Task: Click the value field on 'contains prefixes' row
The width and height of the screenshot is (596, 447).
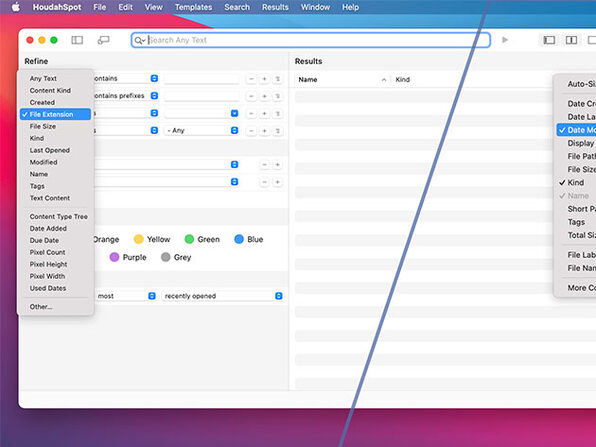Action: click(202, 96)
